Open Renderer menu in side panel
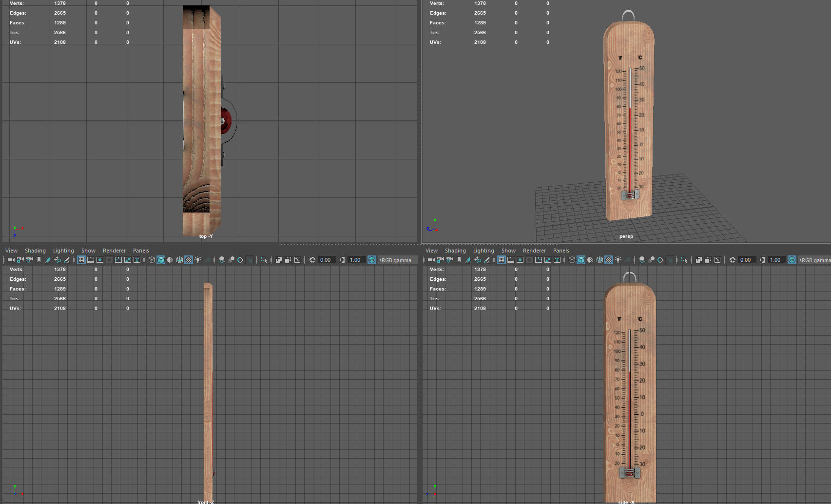The width and height of the screenshot is (831, 504). [534, 251]
